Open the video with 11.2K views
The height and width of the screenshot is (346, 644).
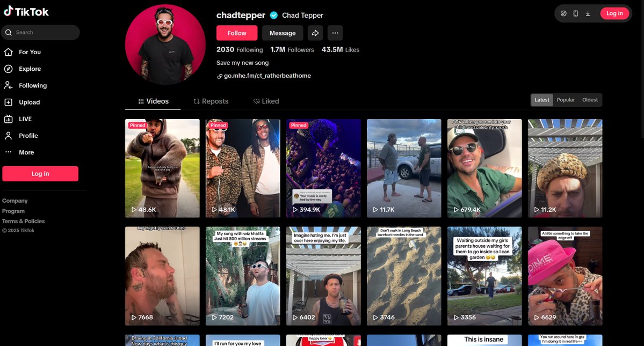(x=565, y=168)
